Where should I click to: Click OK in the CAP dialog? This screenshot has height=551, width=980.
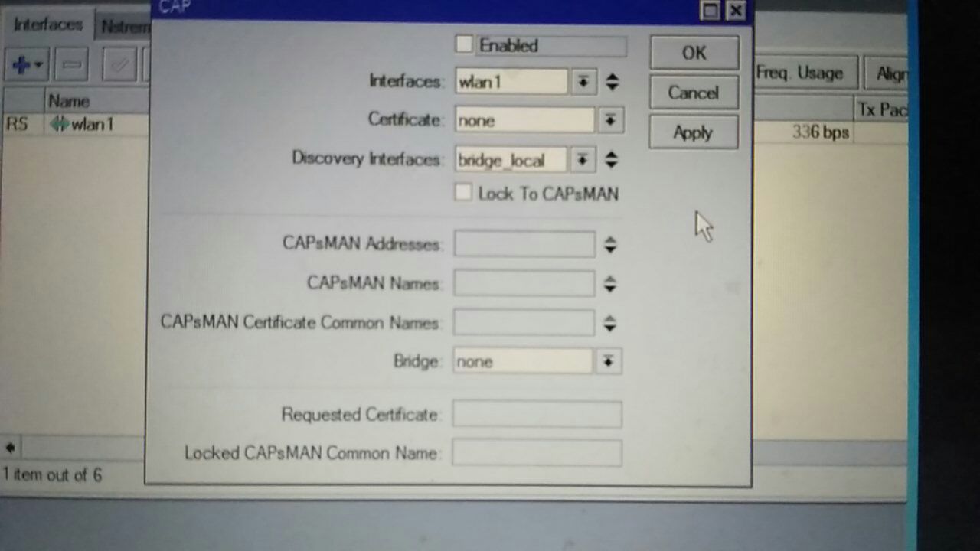pos(694,53)
